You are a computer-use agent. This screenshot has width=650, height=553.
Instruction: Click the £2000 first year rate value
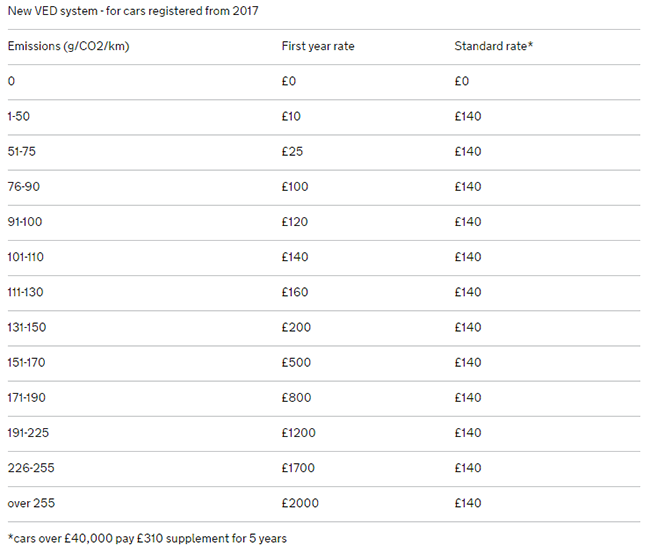300,503
